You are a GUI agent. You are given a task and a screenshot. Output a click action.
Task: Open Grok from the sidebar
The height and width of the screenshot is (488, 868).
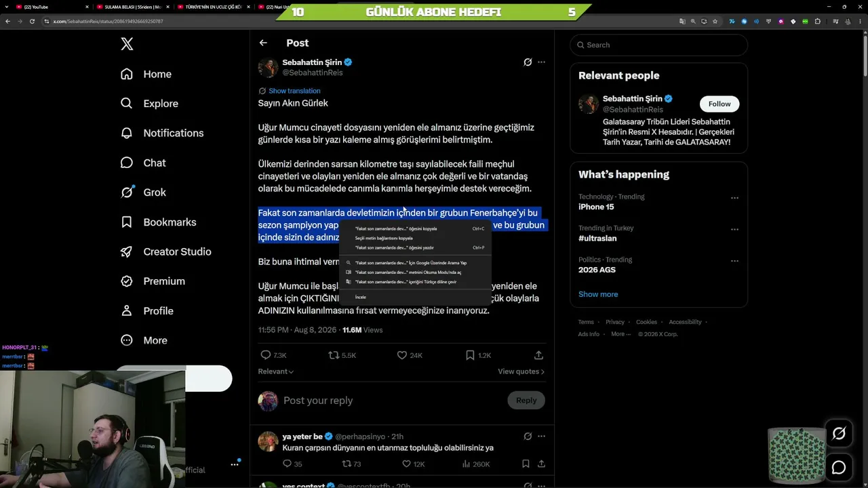143,192
